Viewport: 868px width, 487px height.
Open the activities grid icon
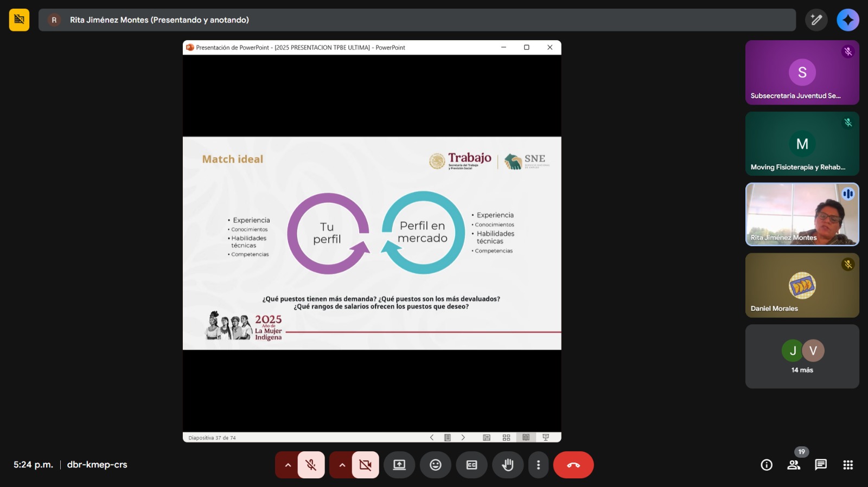(848, 465)
